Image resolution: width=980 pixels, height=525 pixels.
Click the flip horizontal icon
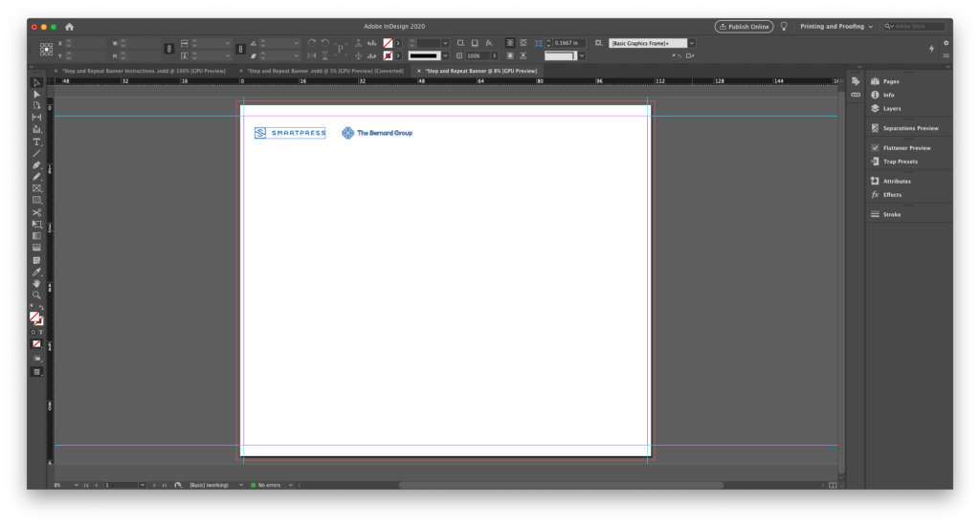click(311, 55)
